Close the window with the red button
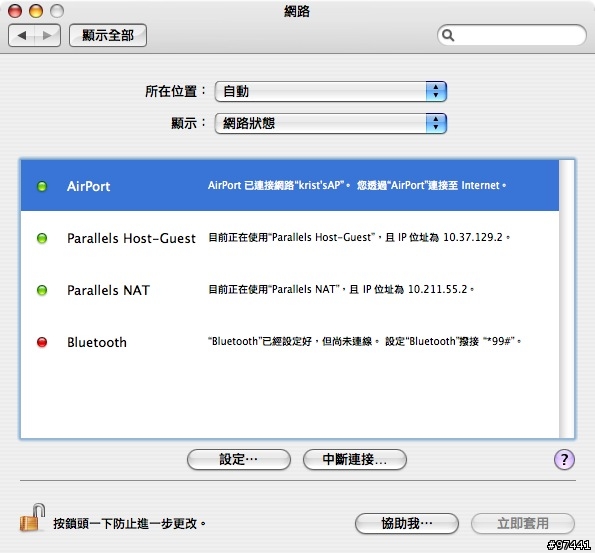This screenshot has width=595, height=553. (x=15, y=11)
